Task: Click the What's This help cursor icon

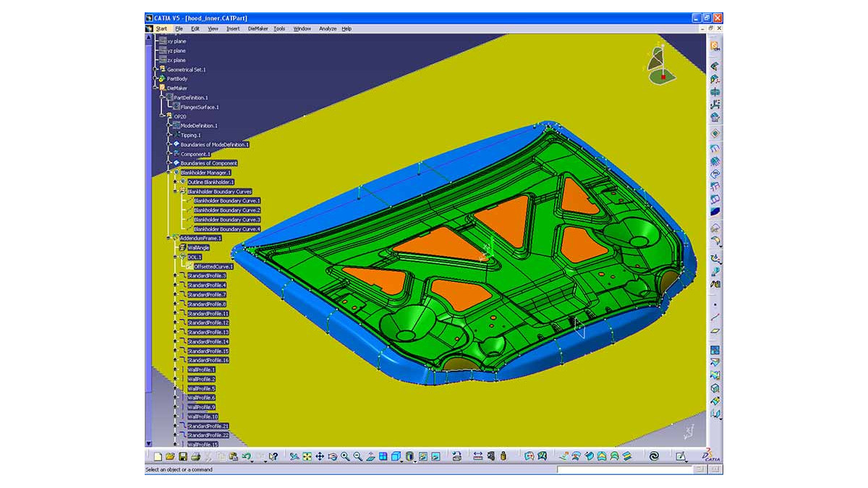Action: point(273,457)
